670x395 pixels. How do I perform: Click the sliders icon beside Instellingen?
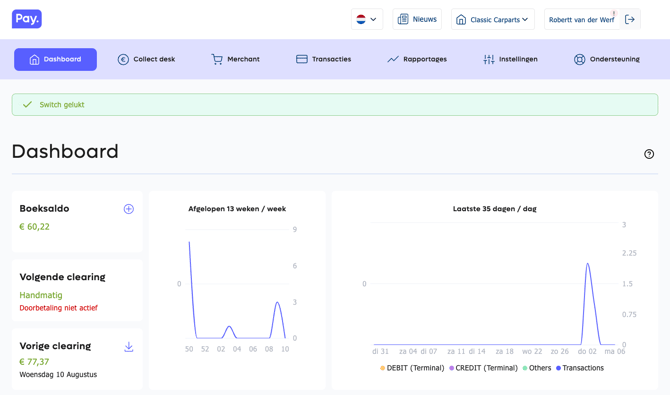click(x=489, y=59)
